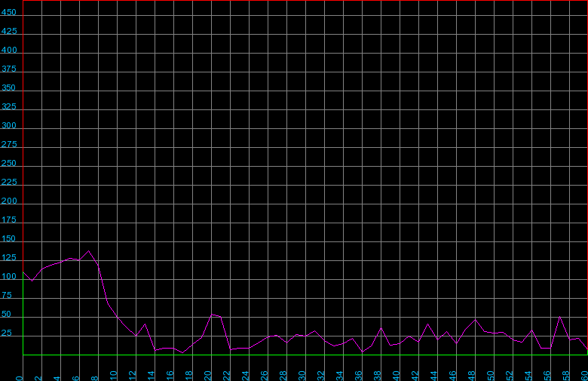Click the 425 label on the vertical axis
The image size is (588, 381).
coord(9,31)
